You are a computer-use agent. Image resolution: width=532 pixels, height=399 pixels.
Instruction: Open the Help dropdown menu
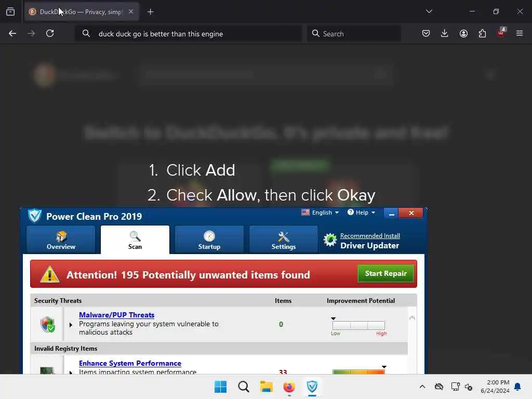(362, 212)
